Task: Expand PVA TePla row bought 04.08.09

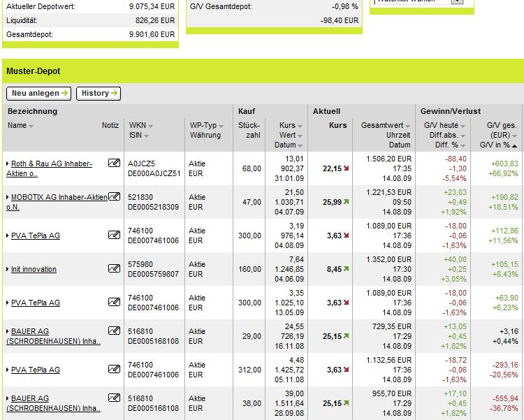Action: [x=8, y=236]
